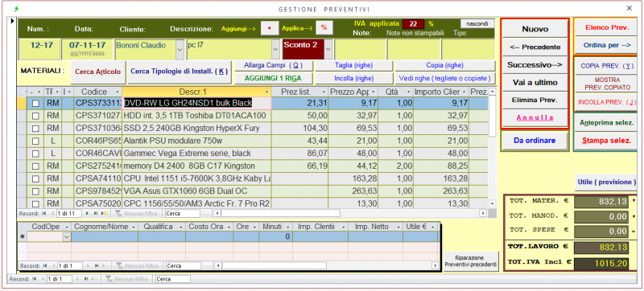Tick the checkbox on the VGA Asus GTX1060 row
Image resolution: width=644 pixels, height=291 pixels.
coord(35,191)
